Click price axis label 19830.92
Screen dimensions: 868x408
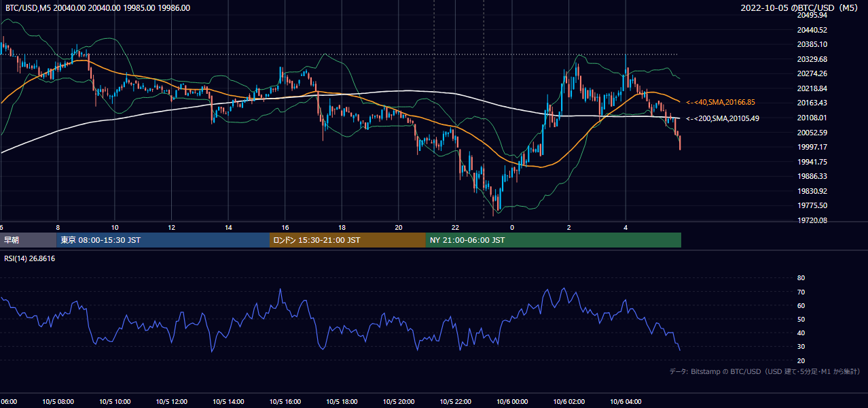coord(812,191)
